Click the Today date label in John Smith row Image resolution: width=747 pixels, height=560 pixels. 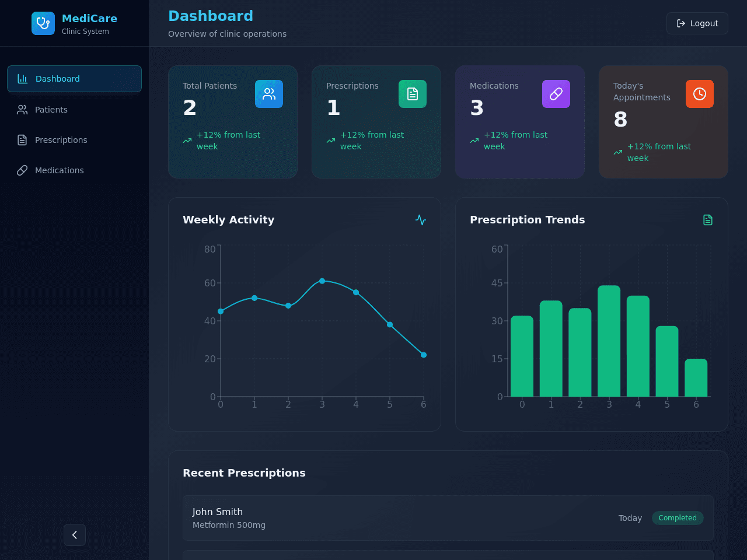coord(630,518)
